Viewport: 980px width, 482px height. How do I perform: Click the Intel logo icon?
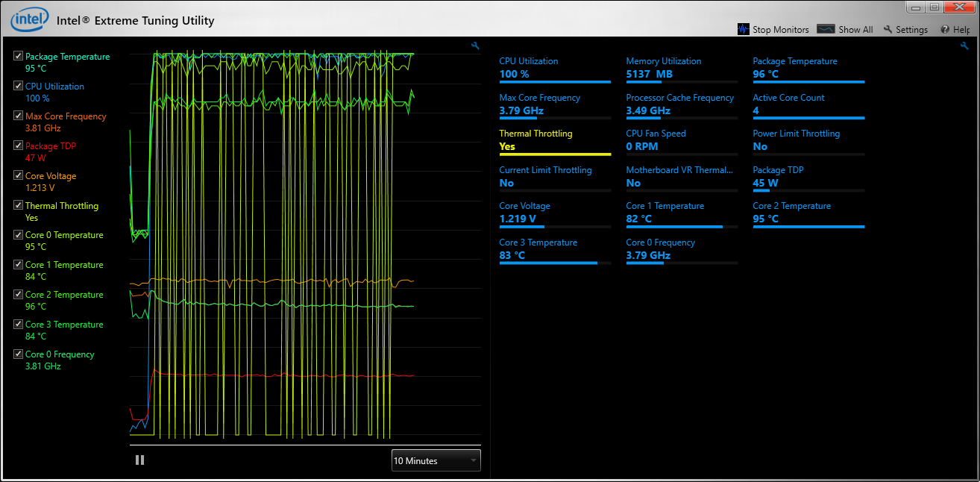(x=30, y=19)
